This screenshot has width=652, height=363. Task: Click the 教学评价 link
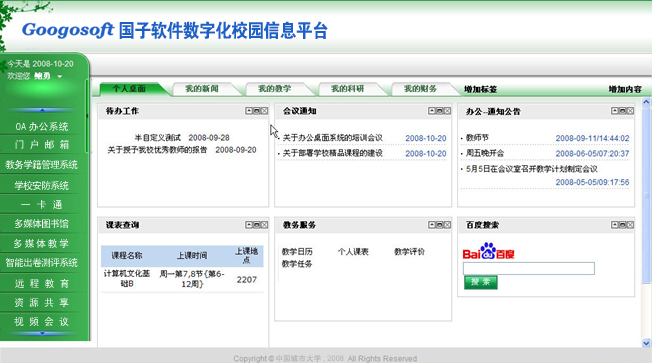[409, 252]
